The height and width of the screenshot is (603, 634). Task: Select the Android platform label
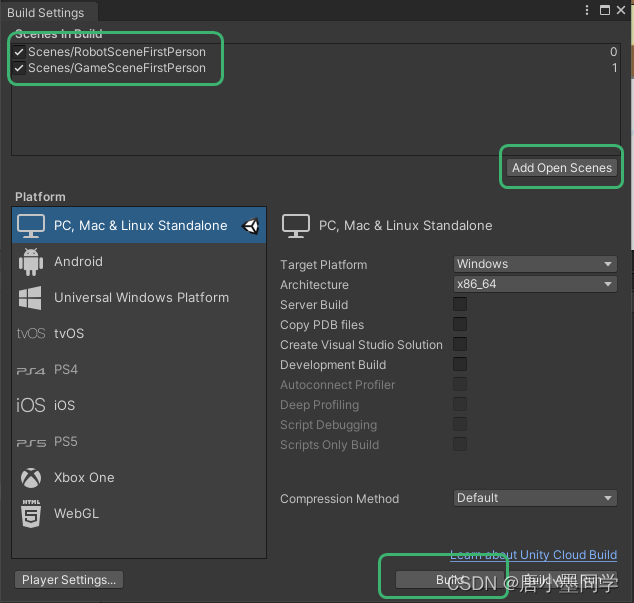click(x=78, y=262)
